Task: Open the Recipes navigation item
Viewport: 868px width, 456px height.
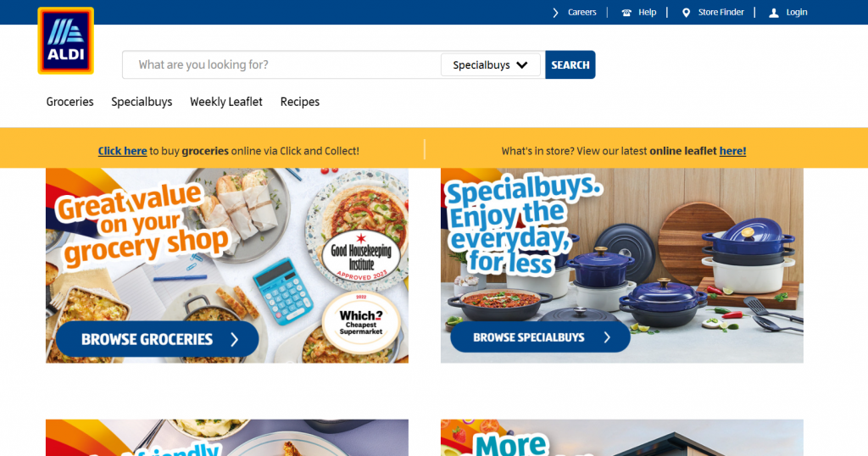Action: pyautogui.click(x=299, y=102)
